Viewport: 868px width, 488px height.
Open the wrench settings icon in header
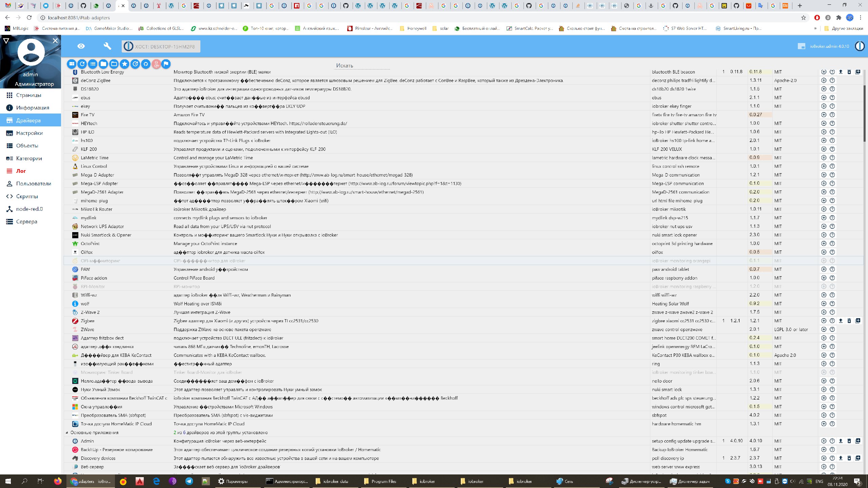click(107, 46)
